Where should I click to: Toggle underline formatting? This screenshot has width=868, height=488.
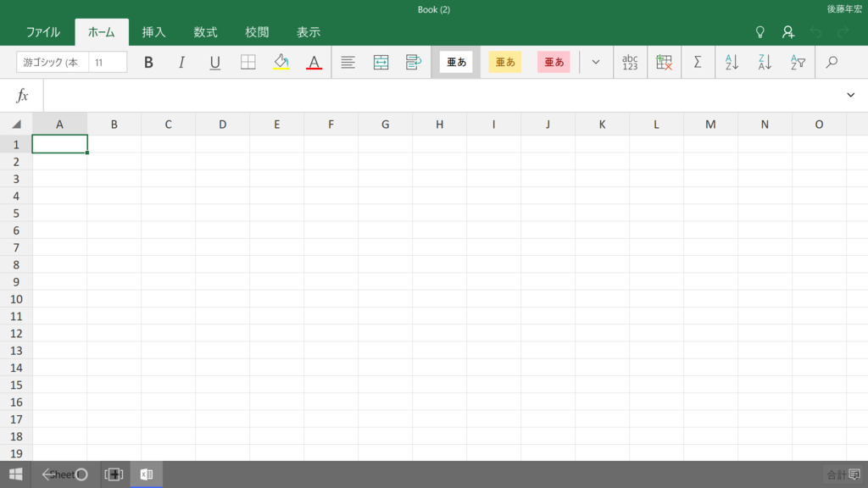click(x=214, y=62)
